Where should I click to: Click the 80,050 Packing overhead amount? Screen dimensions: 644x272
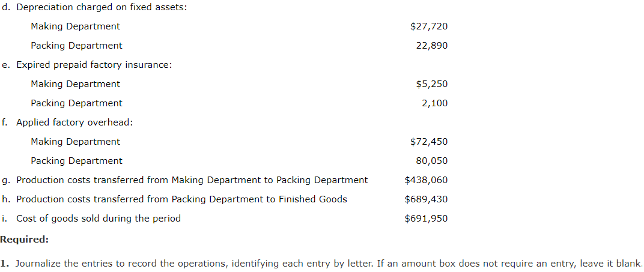tap(432, 161)
